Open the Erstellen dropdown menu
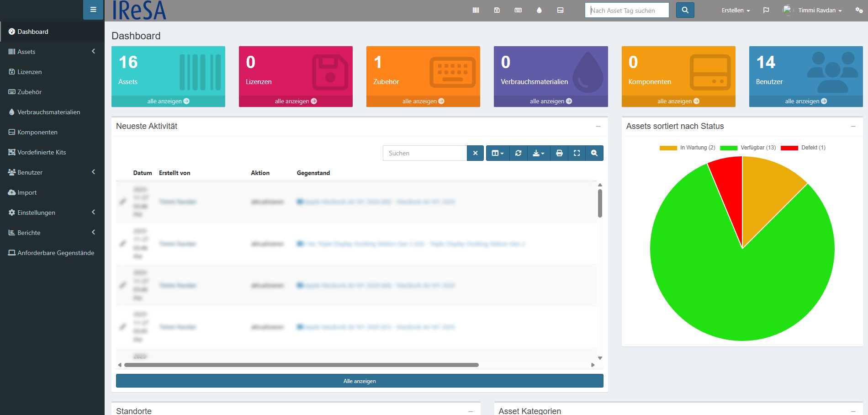Screen dimensions: 868x415 click(736, 10)
